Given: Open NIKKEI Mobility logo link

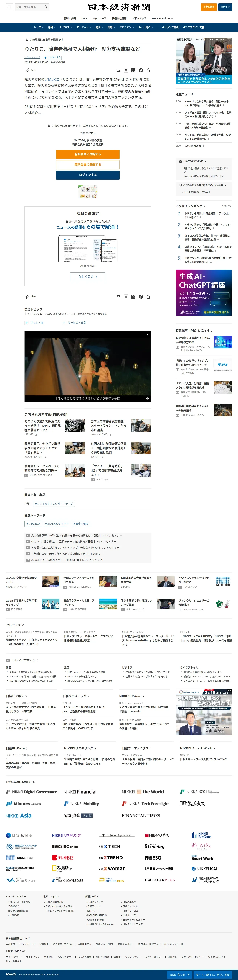Looking at the screenshot, I should tap(82, 803).
